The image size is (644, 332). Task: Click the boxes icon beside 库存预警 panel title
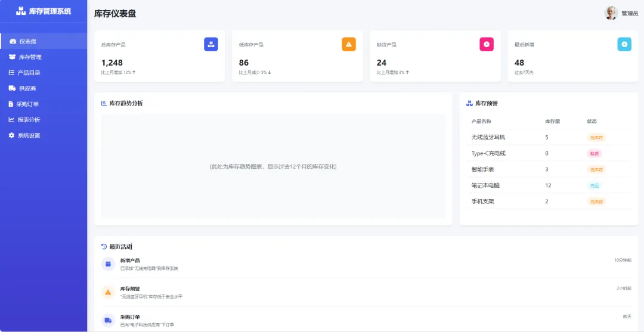[470, 104]
